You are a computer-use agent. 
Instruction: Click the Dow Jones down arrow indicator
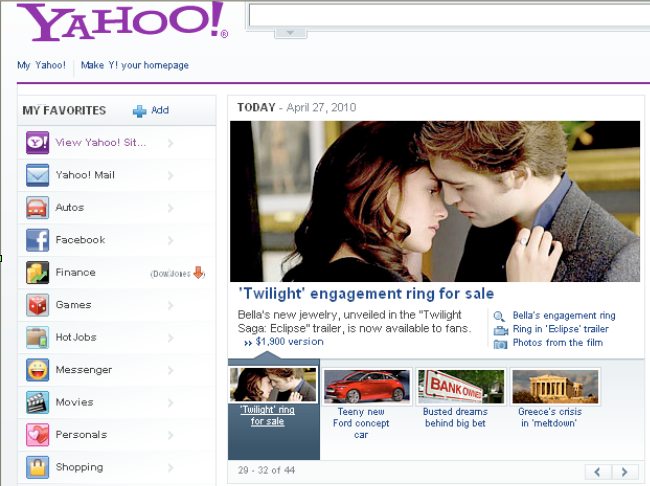coord(199,272)
